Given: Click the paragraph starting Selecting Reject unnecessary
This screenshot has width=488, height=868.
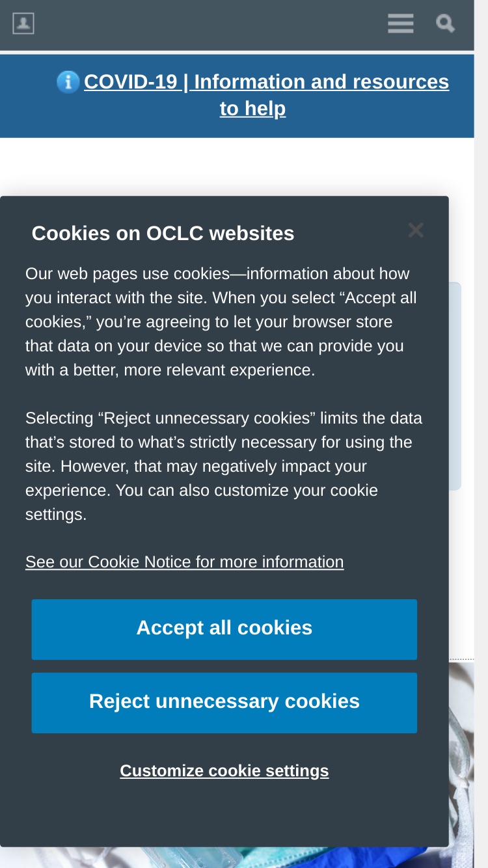Looking at the screenshot, I should click(x=223, y=466).
